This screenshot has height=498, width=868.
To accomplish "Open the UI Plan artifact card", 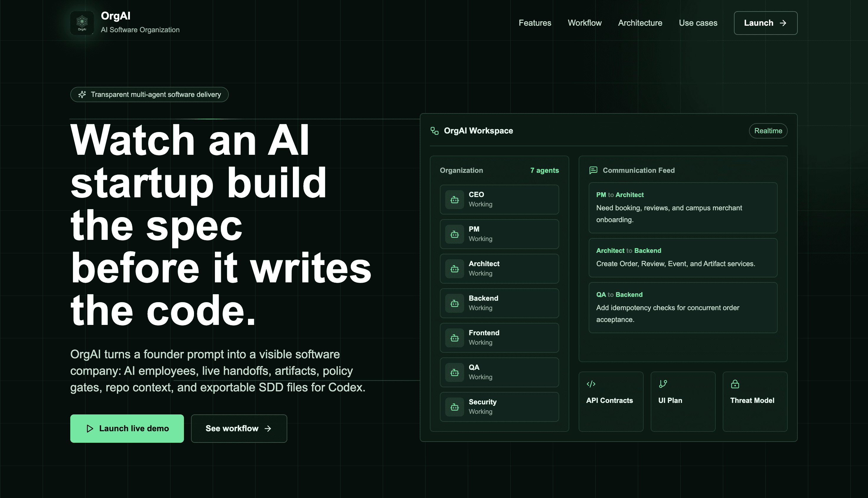I will [683, 401].
